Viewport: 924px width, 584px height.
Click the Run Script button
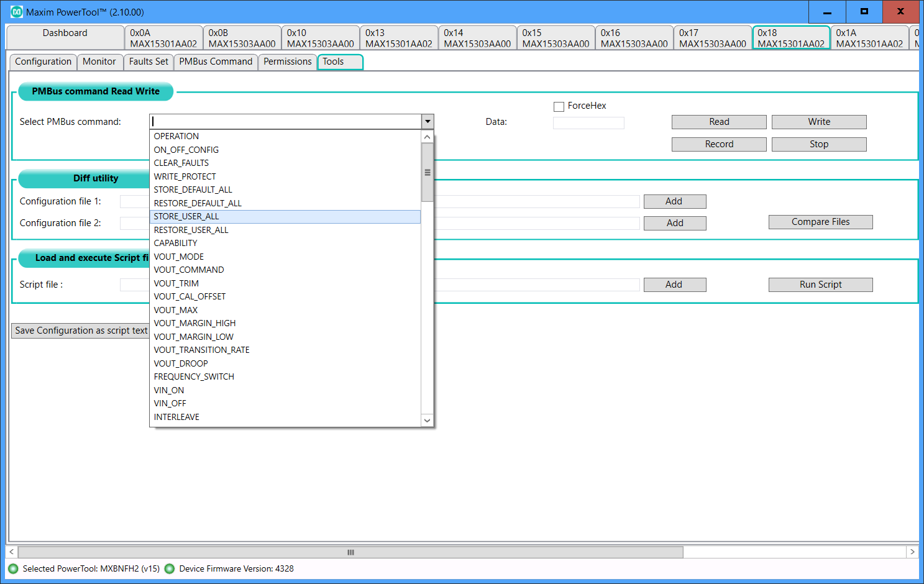click(x=820, y=285)
